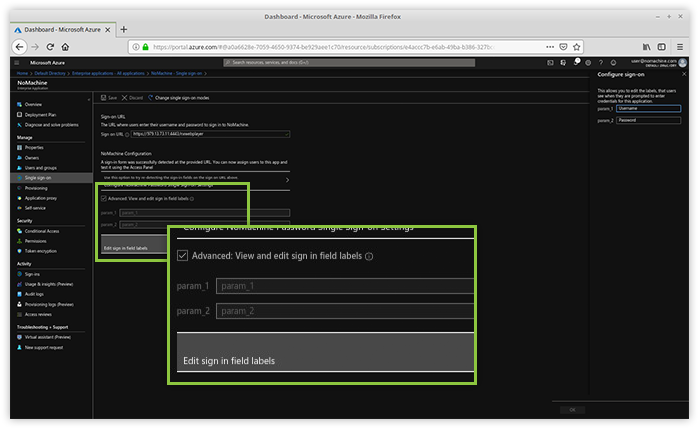Click the info icon beside Advanced field labels
Image resolution: width=700 pixels, height=428 pixels.
(192, 199)
